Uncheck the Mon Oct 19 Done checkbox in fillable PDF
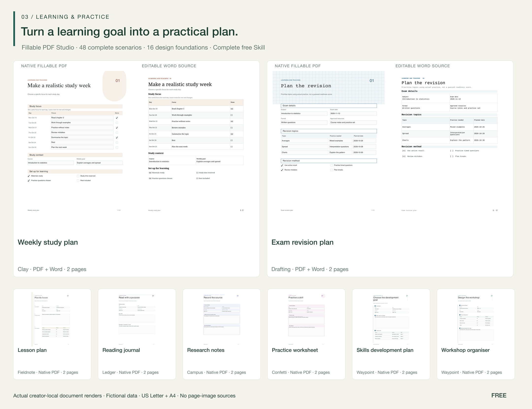This screenshot has width=532, height=409. [117, 118]
